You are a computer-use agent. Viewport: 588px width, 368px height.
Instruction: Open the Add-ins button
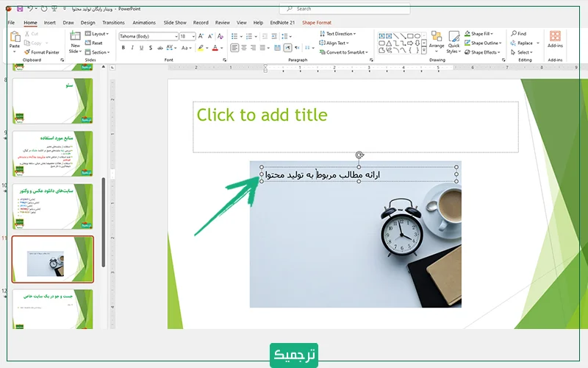click(x=555, y=39)
